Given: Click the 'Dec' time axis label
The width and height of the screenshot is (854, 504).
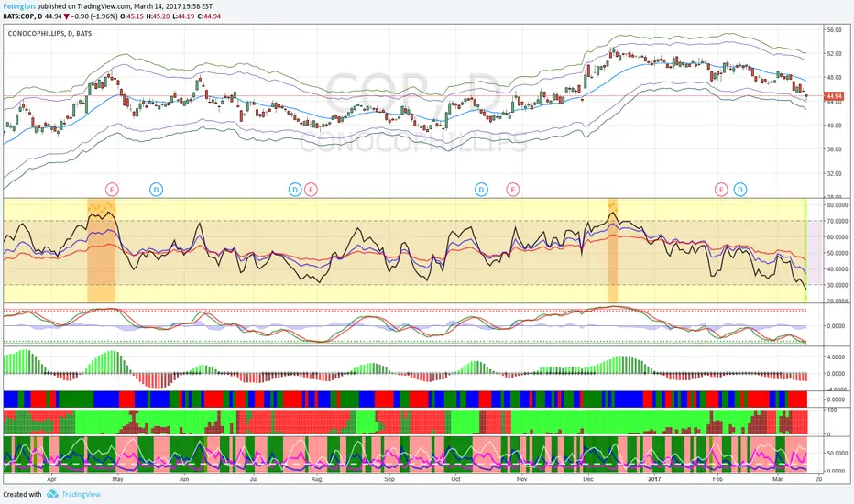Looking at the screenshot, I should [x=588, y=479].
